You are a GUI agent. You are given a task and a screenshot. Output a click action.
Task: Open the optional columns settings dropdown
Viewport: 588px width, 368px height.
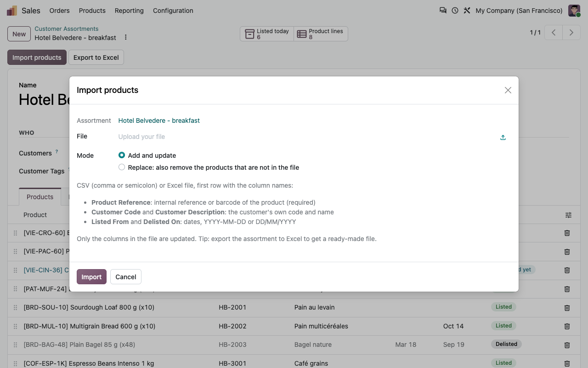click(569, 215)
